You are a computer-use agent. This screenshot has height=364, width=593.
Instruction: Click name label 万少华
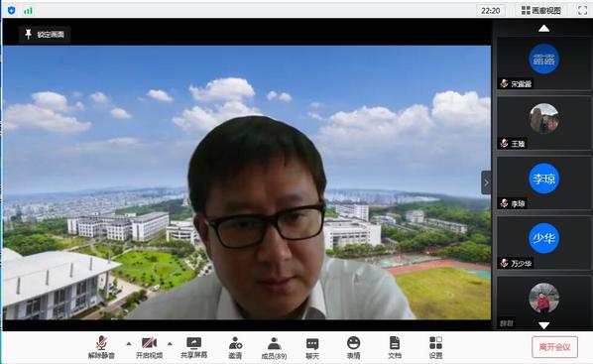[522, 264]
